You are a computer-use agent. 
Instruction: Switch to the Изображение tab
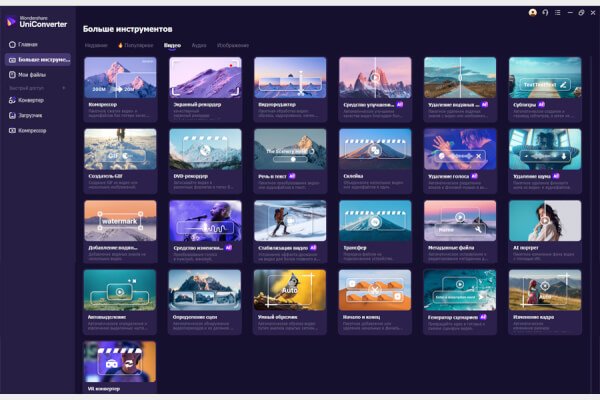[x=233, y=45]
